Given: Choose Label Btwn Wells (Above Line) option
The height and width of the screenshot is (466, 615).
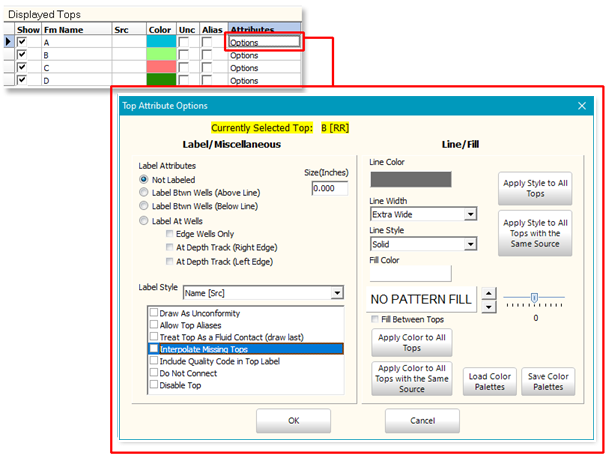Looking at the screenshot, I should pyautogui.click(x=145, y=192).
